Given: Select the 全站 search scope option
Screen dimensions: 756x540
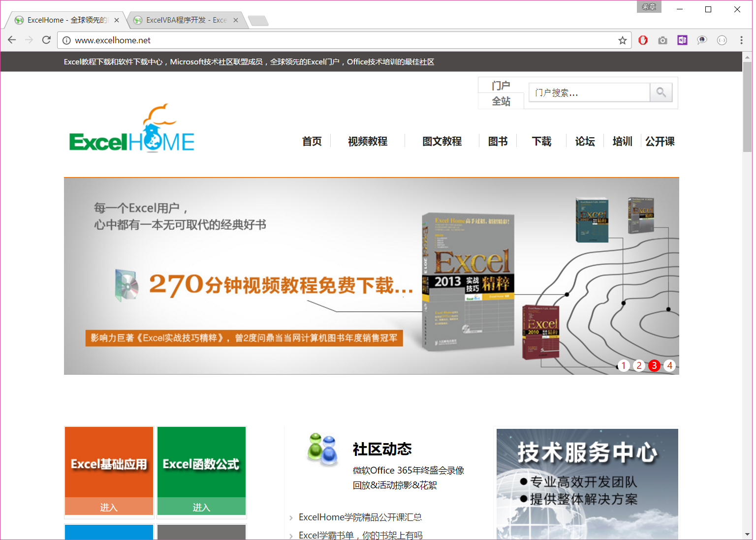Looking at the screenshot, I should pos(501,101).
